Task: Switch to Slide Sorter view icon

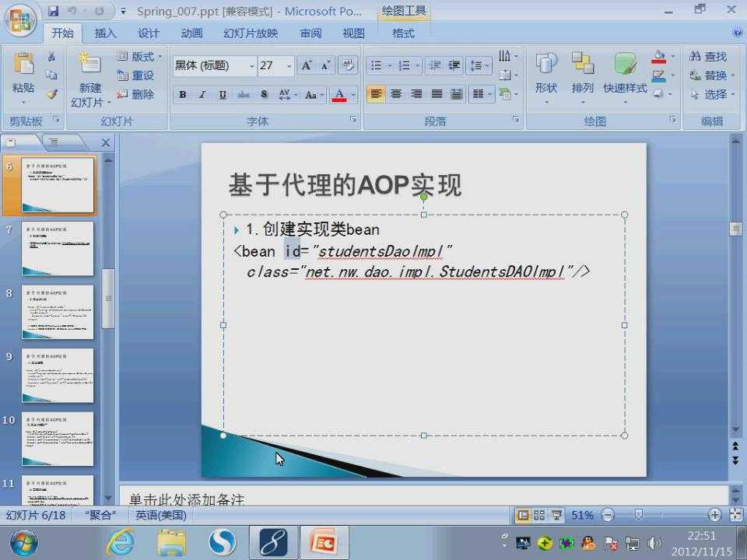Action: (539, 515)
